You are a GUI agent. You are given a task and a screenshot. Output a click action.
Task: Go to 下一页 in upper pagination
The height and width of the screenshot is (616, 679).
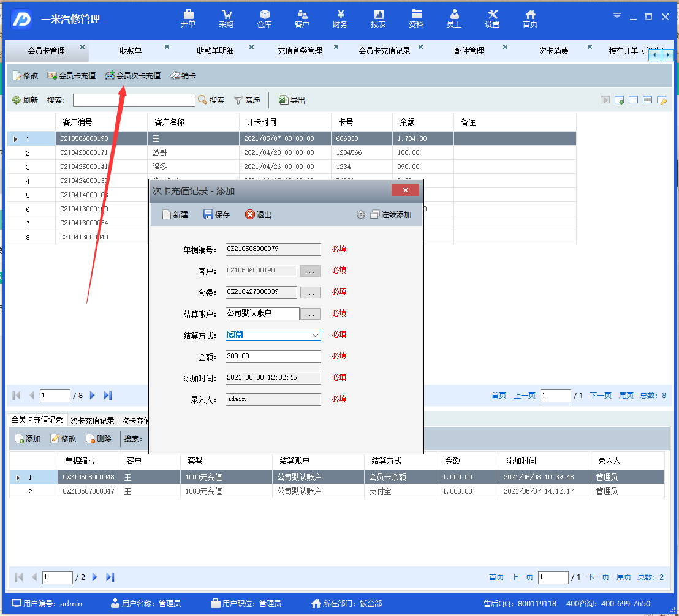(600, 396)
